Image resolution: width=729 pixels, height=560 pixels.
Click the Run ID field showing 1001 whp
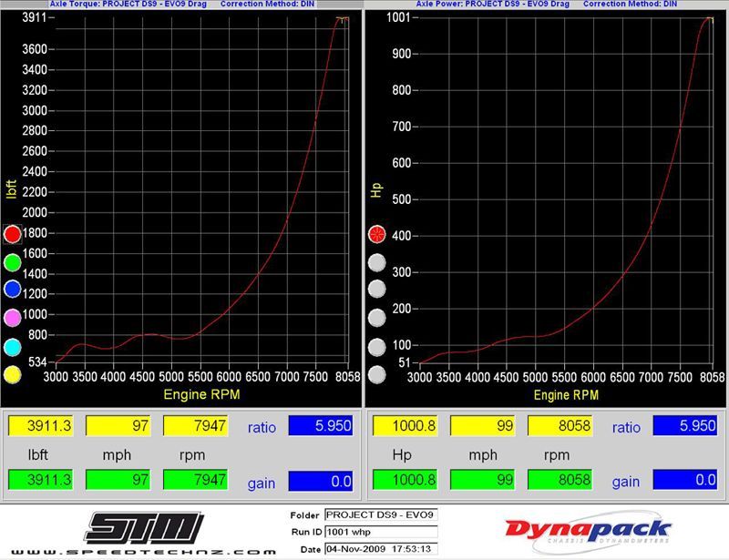(380, 533)
